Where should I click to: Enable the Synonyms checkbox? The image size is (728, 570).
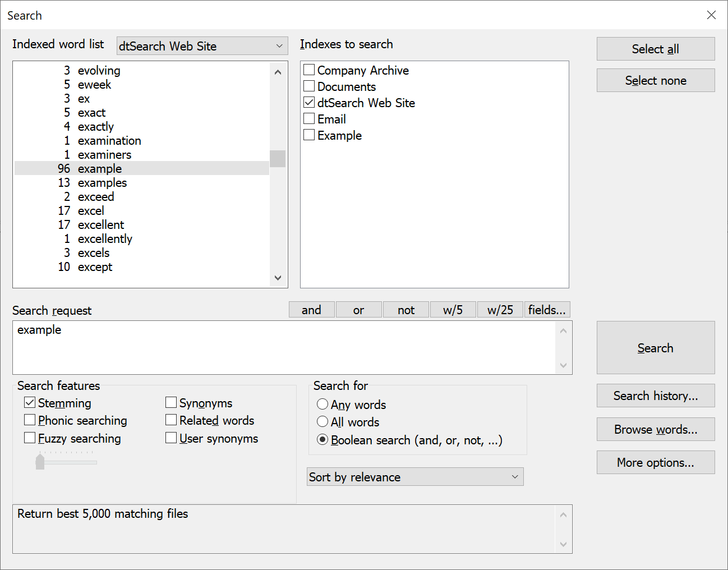click(x=171, y=403)
